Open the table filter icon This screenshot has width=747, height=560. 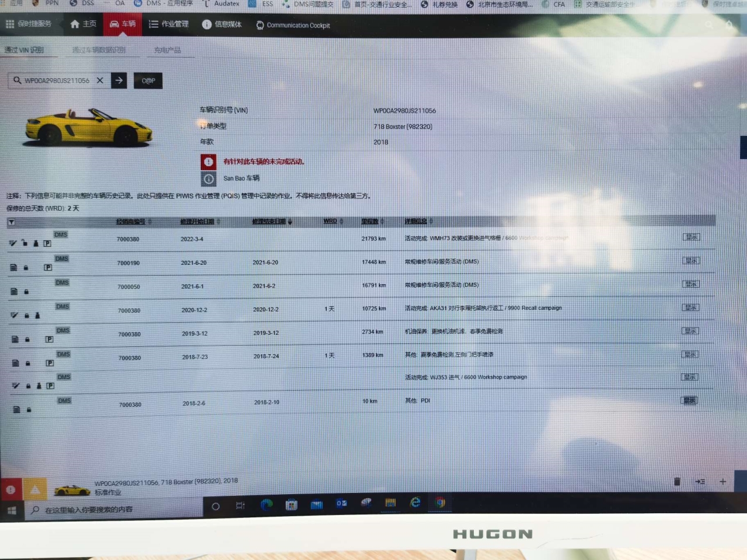11,222
